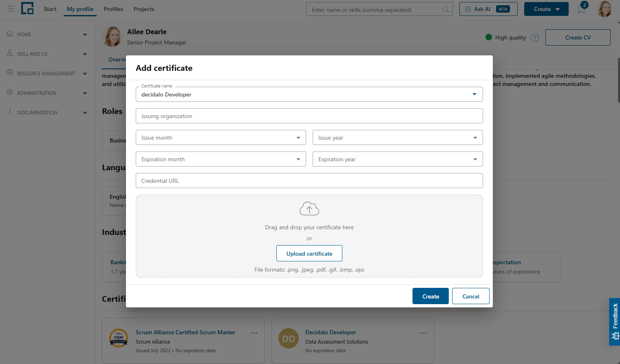This screenshot has width=620, height=364.
Task: Open options for Scrum Master certificate
Action: click(x=254, y=333)
